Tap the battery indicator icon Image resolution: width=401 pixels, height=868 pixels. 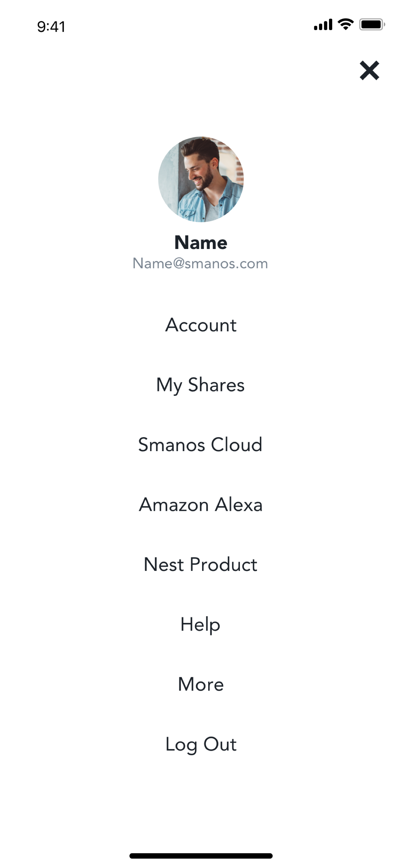tap(372, 24)
